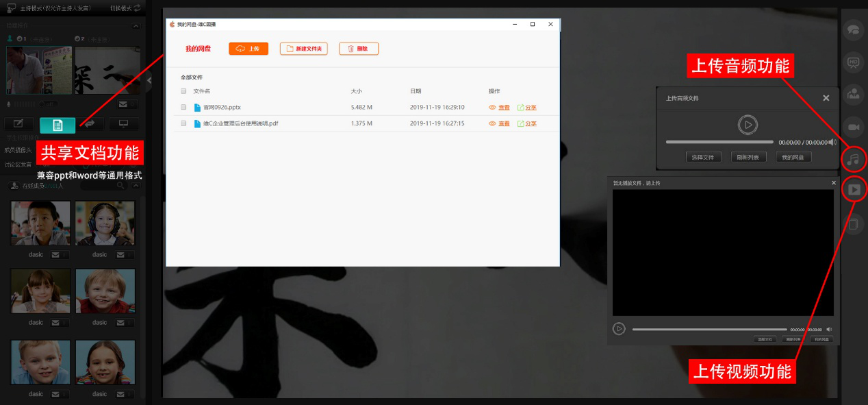Image resolution: width=868 pixels, height=405 pixels.
Task: Click 查看 link for the PDF file
Action: pyautogui.click(x=500, y=124)
